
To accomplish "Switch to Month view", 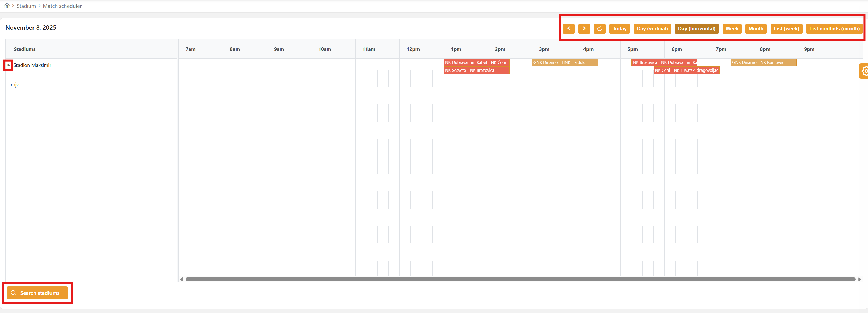I will [756, 29].
